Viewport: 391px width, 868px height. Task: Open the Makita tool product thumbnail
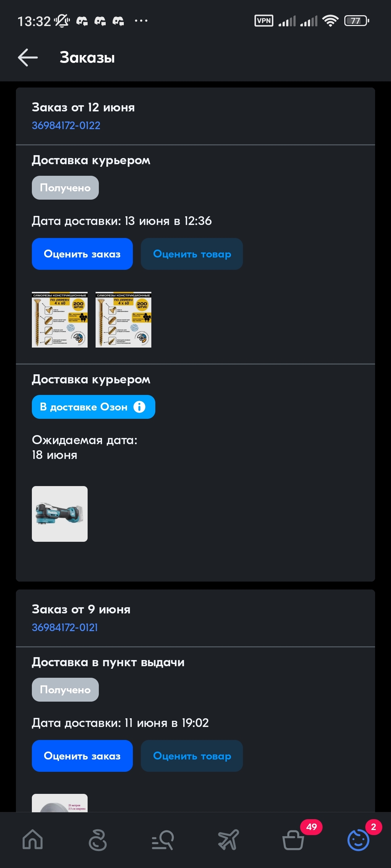coord(60,514)
